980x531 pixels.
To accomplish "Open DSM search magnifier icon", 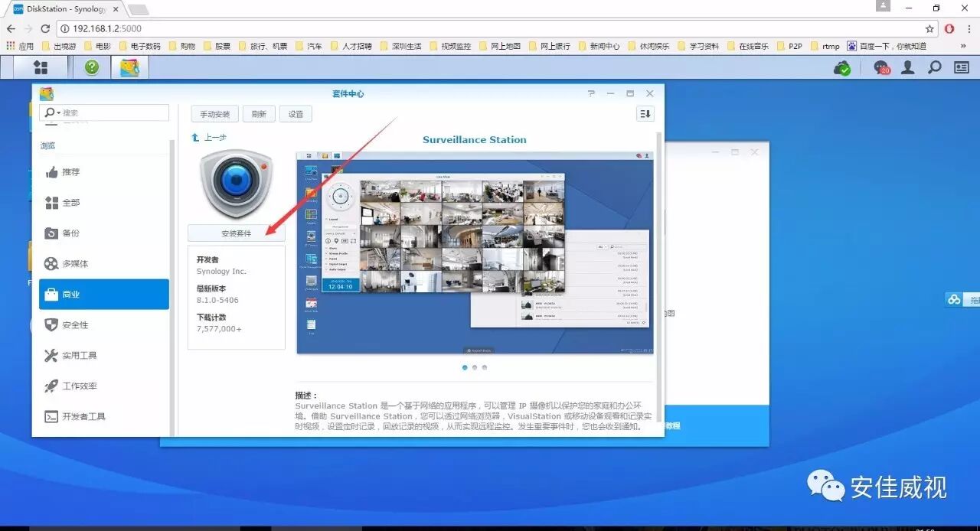I will (x=935, y=67).
